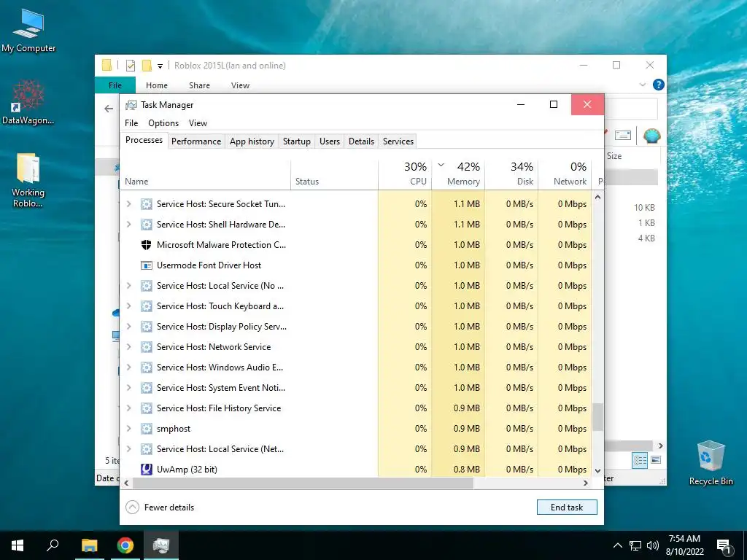Open network status icon in system tray
Image resolution: width=747 pixels, height=560 pixels.
[x=635, y=545]
